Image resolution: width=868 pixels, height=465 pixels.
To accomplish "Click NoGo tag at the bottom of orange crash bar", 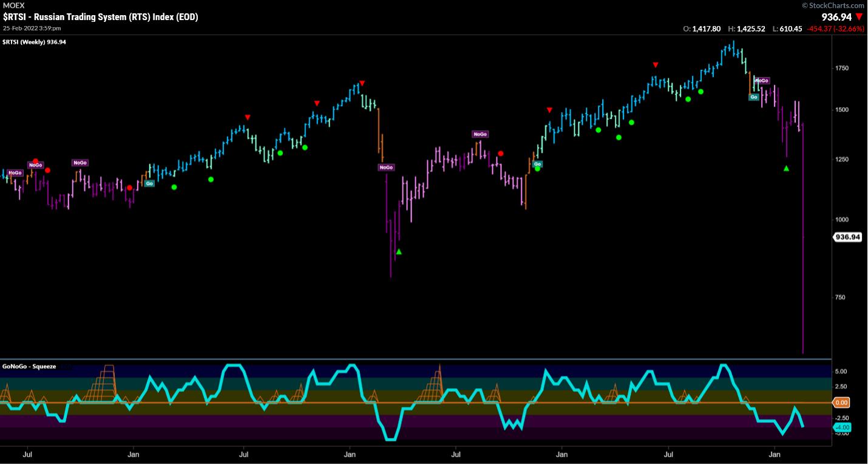I will tap(387, 168).
